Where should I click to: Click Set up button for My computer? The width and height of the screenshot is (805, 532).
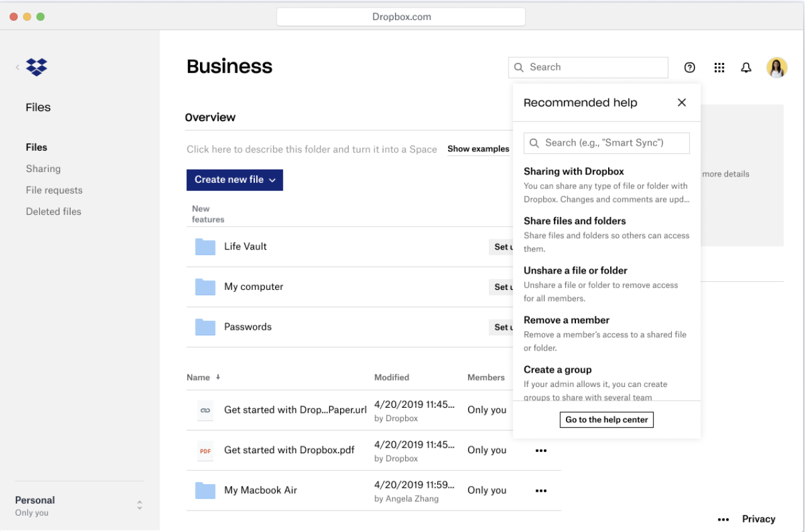pos(502,287)
